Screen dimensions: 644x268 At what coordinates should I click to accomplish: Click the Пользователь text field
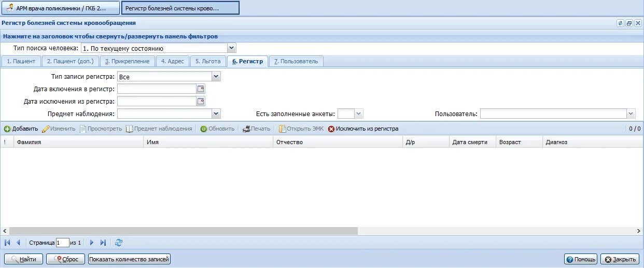click(553, 114)
